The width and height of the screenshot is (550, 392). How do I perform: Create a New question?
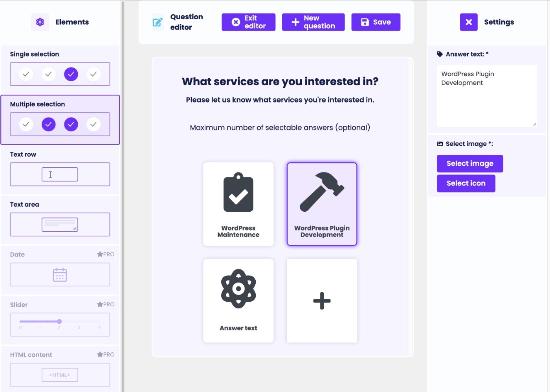(x=313, y=22)
